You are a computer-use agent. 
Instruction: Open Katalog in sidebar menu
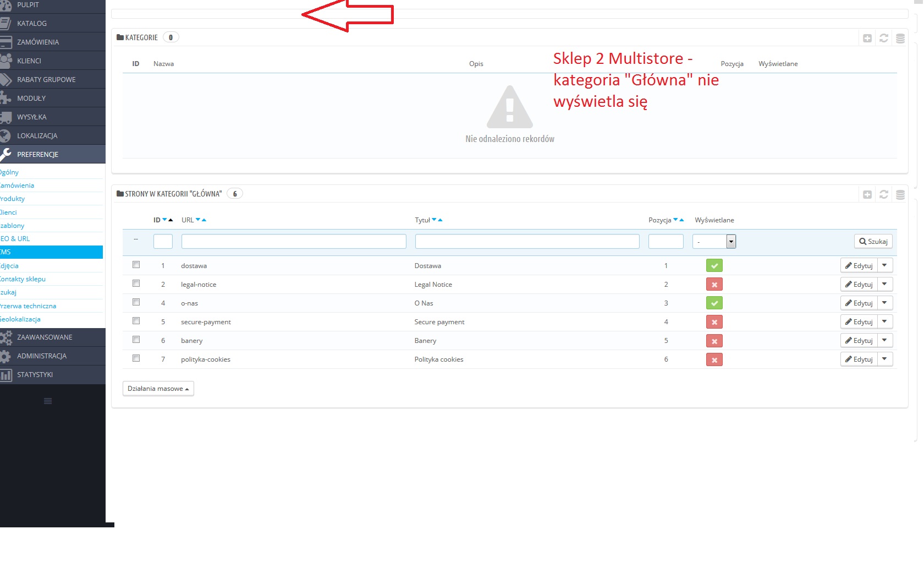point(53,23)
